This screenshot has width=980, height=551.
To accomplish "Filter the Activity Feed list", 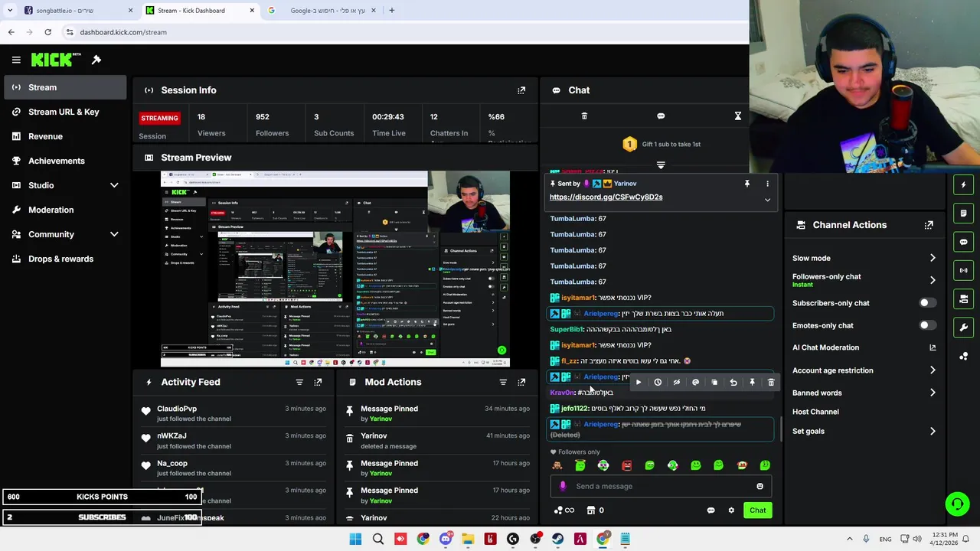I will tap(299, 382).
